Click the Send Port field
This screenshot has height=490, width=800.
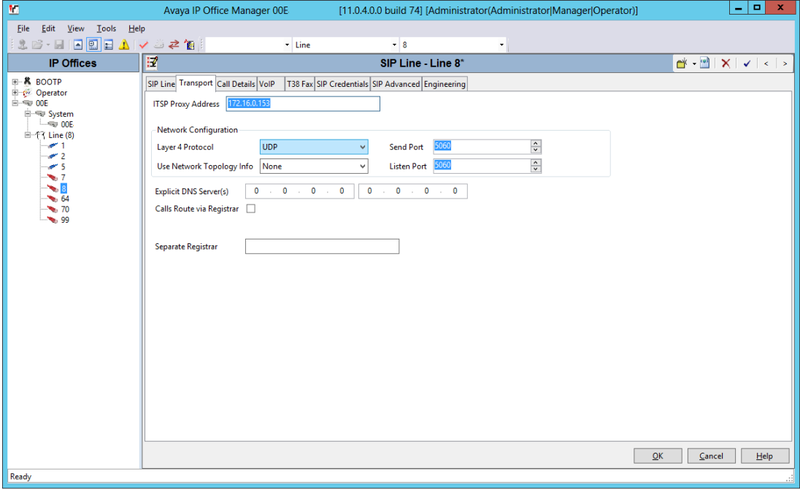coord(482,146)
